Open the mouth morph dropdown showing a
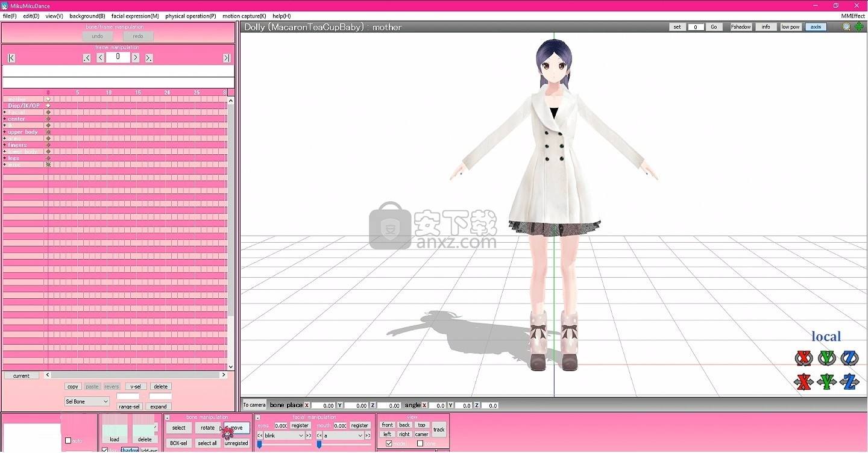868x453 pixels. pyautogui.click(x=344, y=436)
